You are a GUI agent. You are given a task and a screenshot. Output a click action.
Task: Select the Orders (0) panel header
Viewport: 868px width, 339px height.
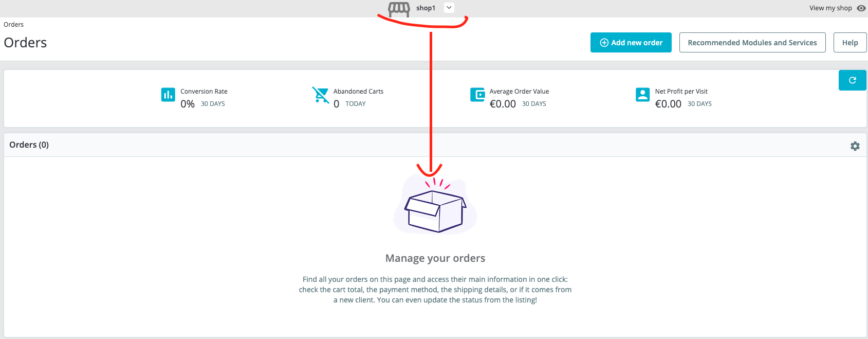29,145
